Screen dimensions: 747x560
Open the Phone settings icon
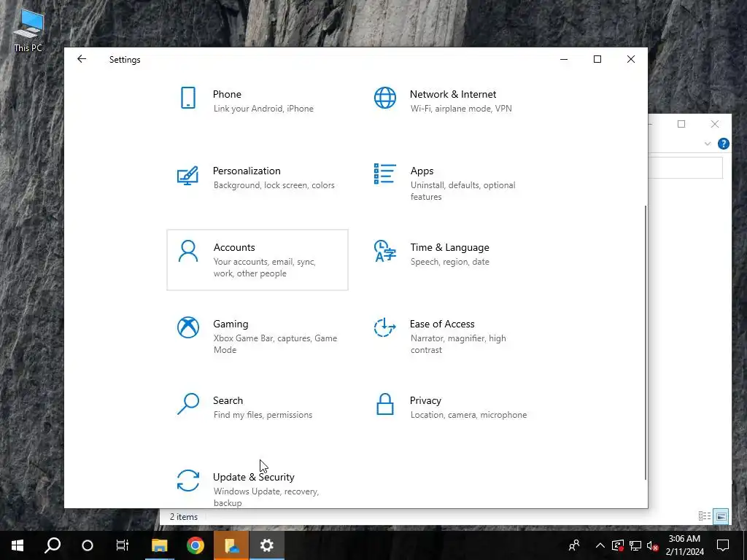[x=188, y=98]
